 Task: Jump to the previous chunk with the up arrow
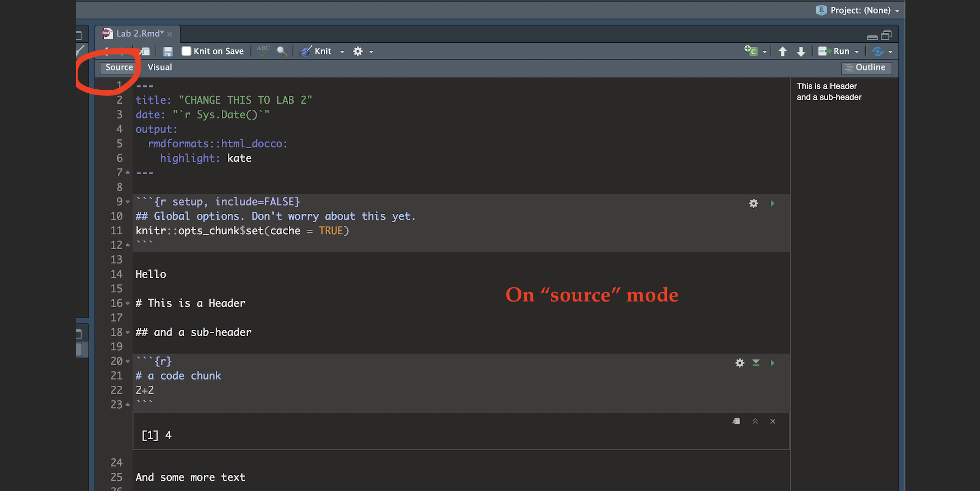pyautogui.click(x=782, y=51)
